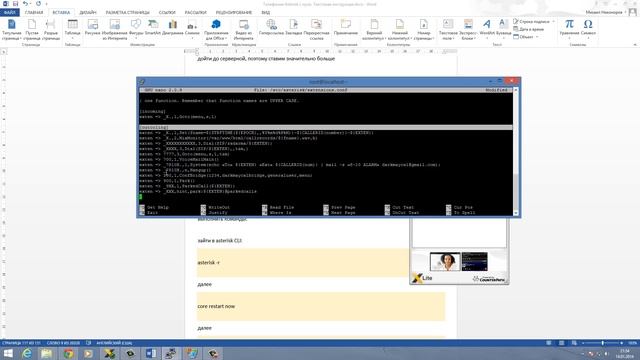Click the word count in Word status bar
640x360 pixels.
coord(63,343)
